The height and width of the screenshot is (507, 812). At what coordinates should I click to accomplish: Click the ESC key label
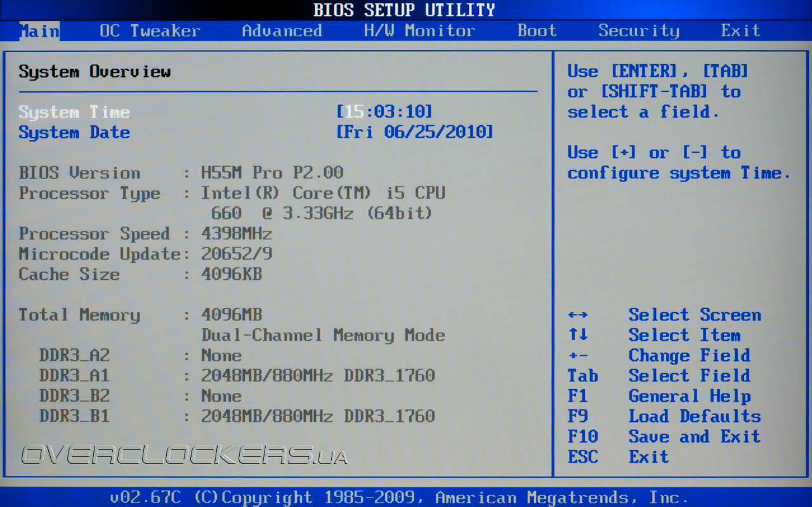583,458
